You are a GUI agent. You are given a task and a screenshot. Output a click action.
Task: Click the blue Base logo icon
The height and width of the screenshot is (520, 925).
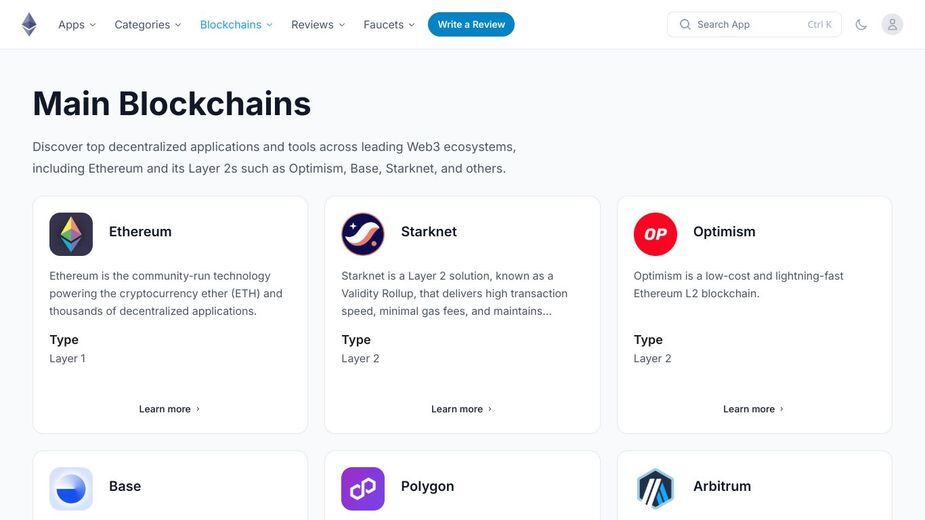point(71,489)
